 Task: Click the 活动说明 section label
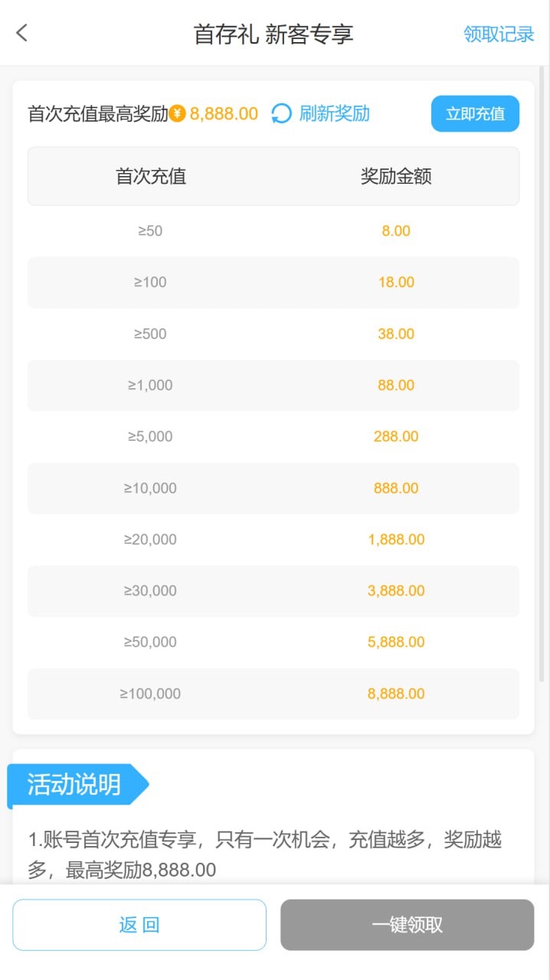point(74,785)
